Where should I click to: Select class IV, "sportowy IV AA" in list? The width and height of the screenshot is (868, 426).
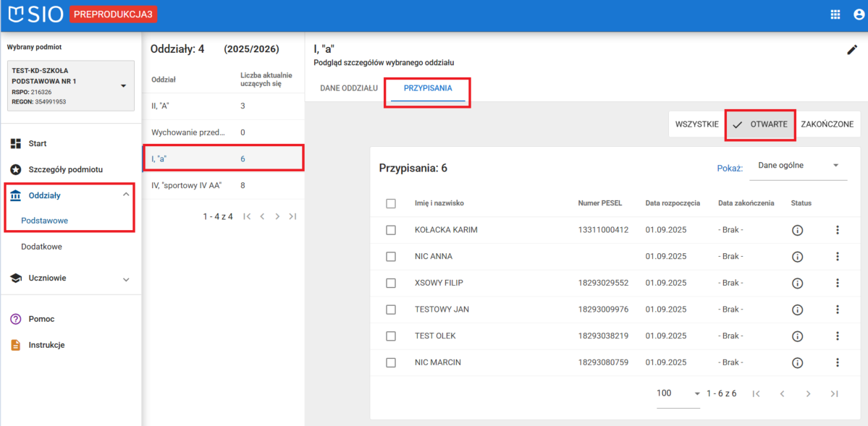186,185
